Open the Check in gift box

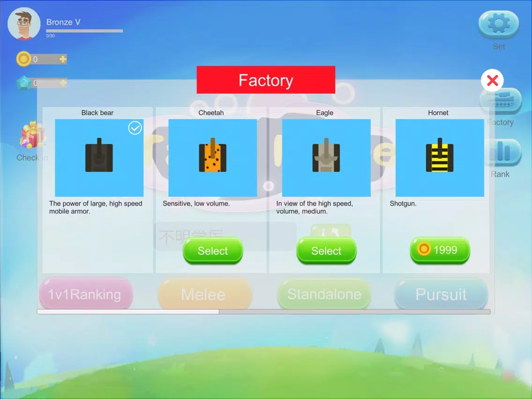click(x=32, y=135)
